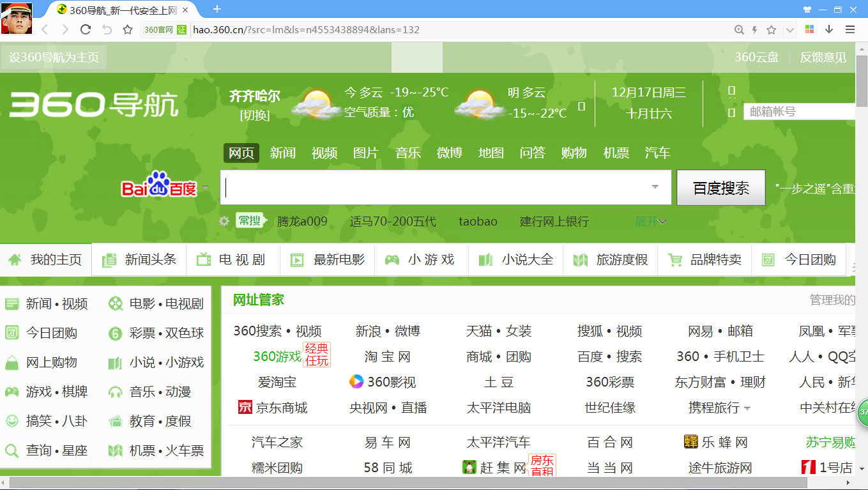
Task: Click the 网上购物 bag icon in sidebar
Action: click(11, 363)
